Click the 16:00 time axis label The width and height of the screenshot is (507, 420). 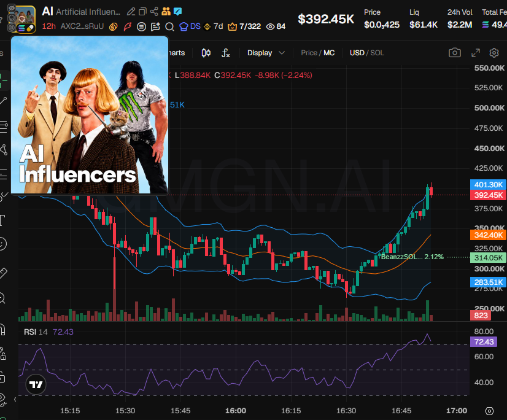click(x=236, y=411)
